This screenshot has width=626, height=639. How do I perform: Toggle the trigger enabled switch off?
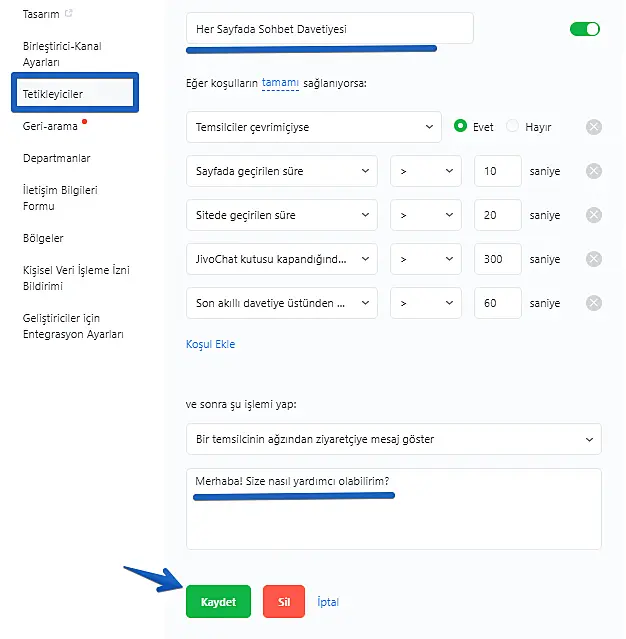pos(584,29)
